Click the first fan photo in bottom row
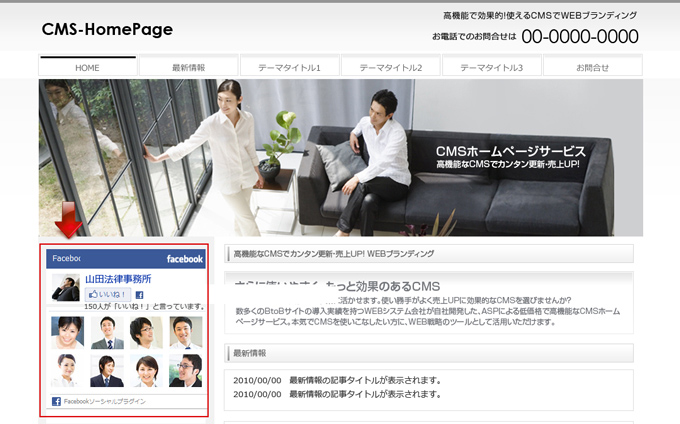Viewport: 680px width, 424px height. 67,371
